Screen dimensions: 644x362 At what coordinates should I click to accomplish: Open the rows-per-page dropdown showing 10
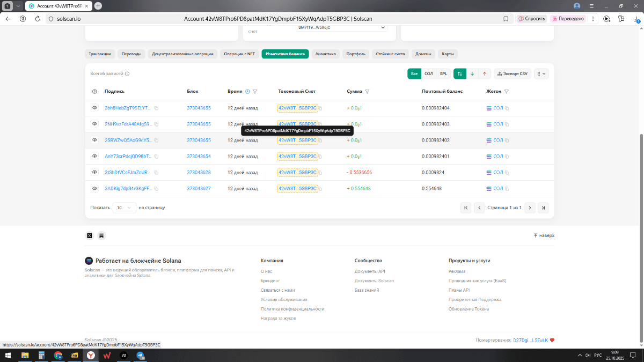pyautogui.click(x=124, y=208)
